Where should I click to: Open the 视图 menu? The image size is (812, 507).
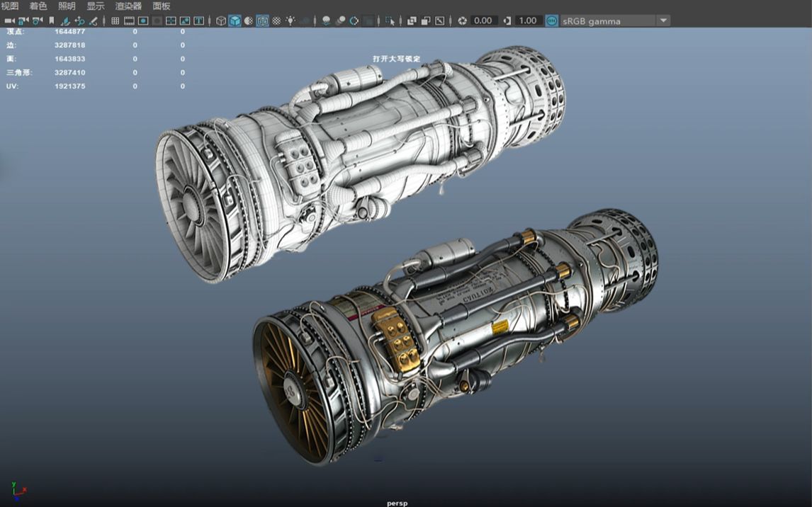[x=9, y=6]
